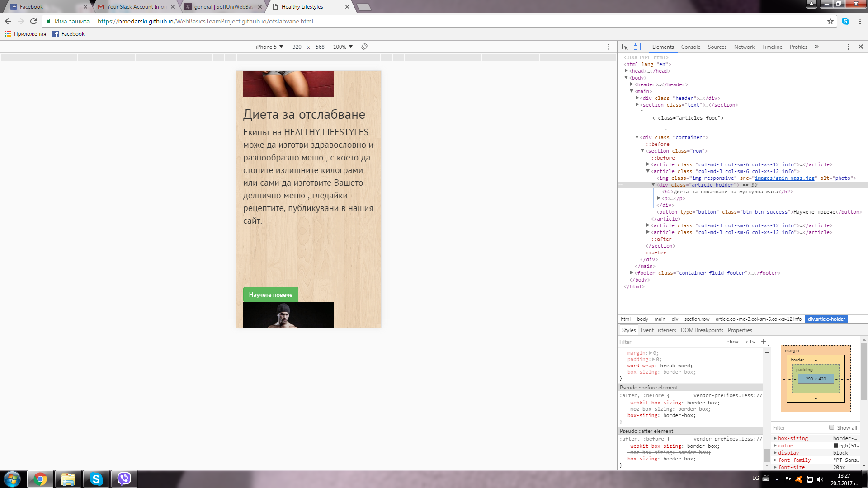The width and height of the screenshot is (868, 488).
Task: Expand the footer container-fluid node
Action: click(x=632, y=273)
